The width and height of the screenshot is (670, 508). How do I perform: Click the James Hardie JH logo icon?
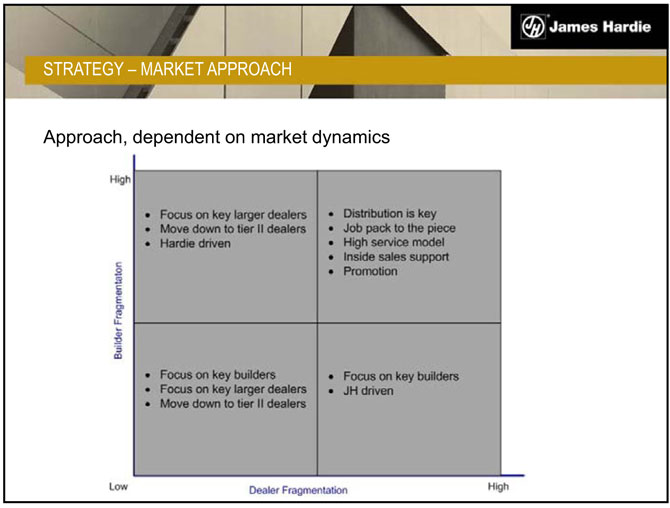[534, 27]
